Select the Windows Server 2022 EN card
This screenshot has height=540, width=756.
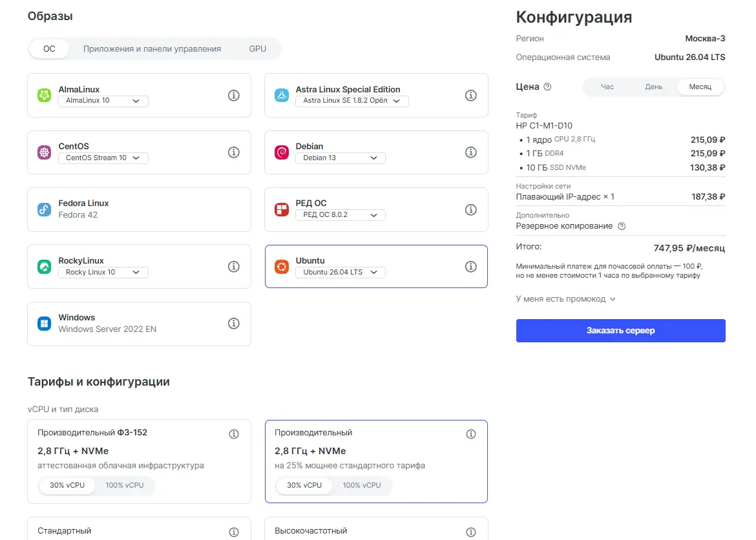[140, 324]
